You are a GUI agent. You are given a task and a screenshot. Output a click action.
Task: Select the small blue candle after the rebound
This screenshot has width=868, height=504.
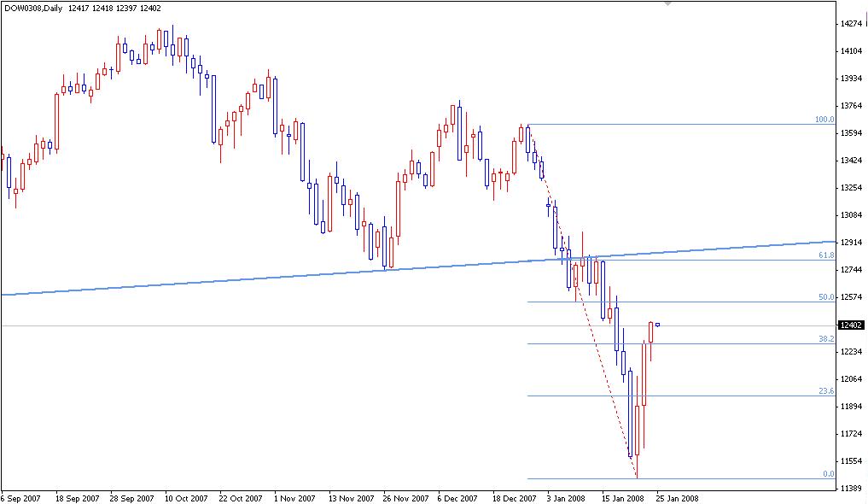(656, 325)
